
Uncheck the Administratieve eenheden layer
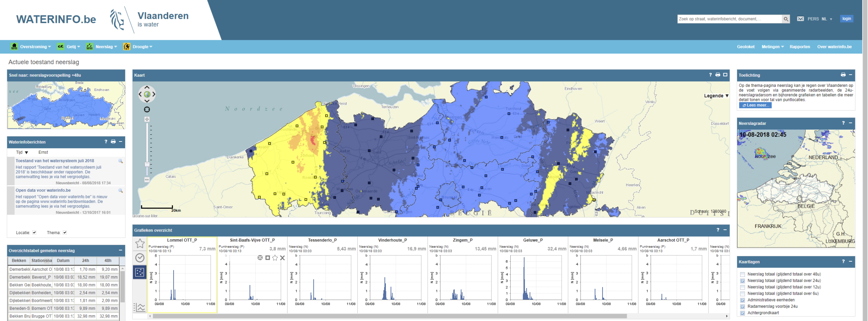pos(743,300)
